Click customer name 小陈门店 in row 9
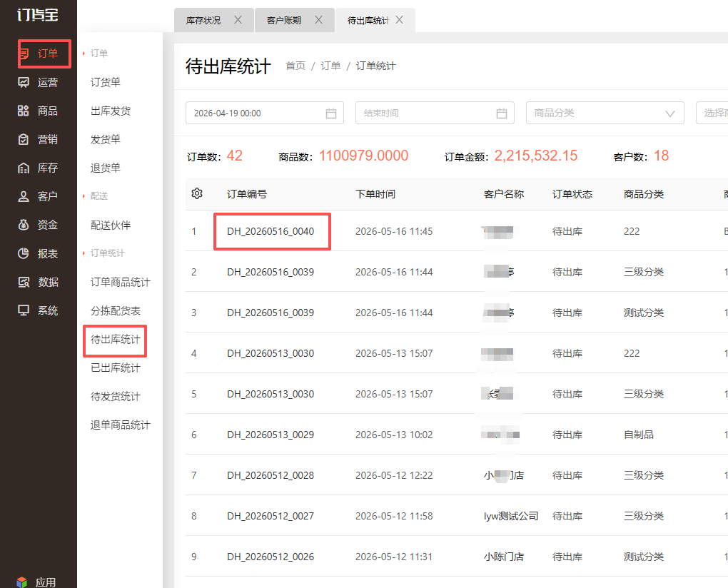728x588 pixels. pos(504,557)
